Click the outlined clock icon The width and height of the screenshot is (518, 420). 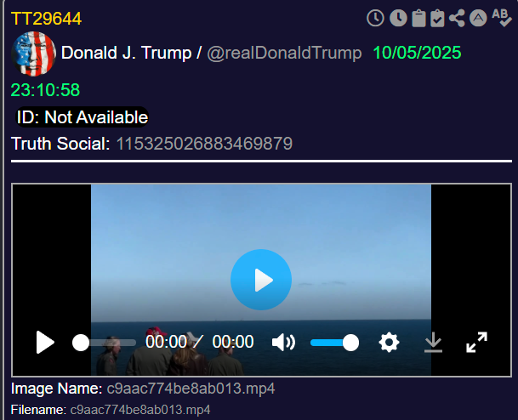point(375,18)
